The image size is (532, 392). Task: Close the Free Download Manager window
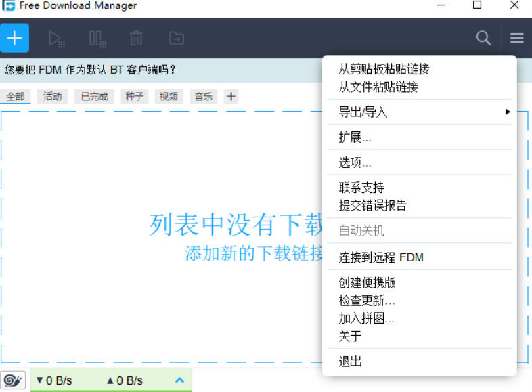514,5
